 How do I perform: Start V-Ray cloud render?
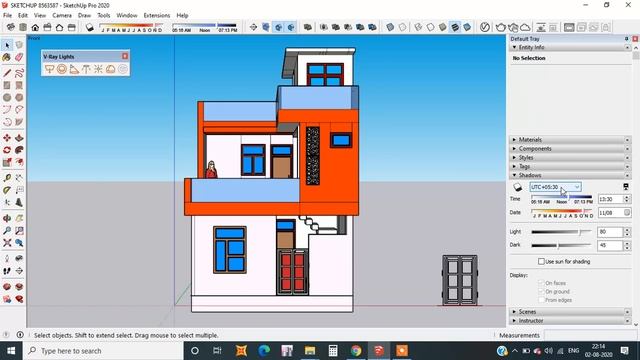[525, 27]
